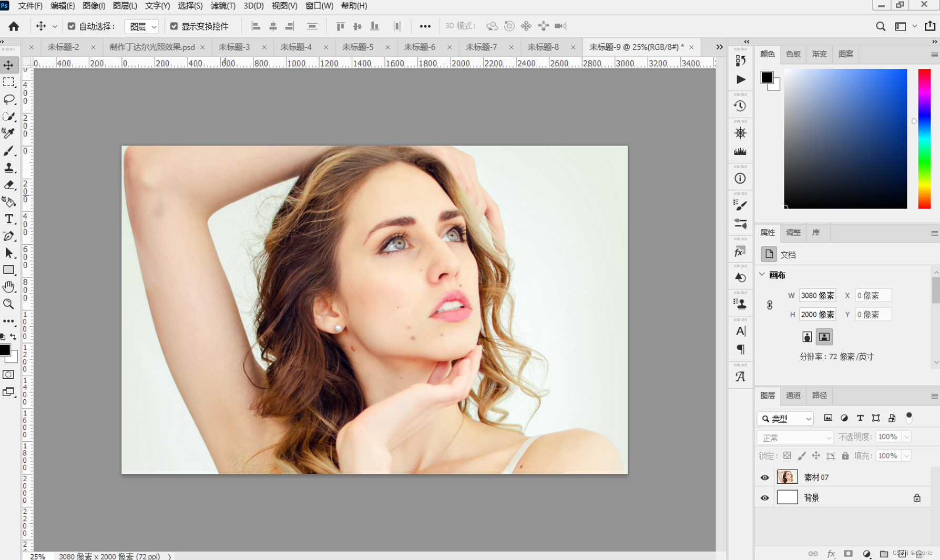Switch to the 通道 tab

click(x=793, y=396)
